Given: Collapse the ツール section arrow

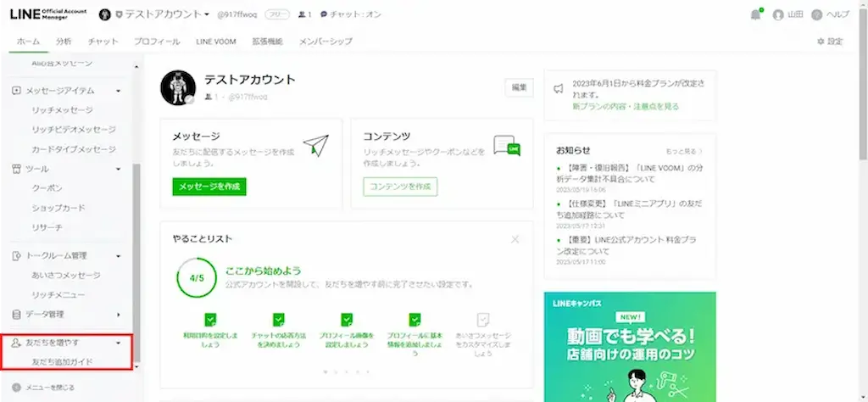Looking at the screenshot, I should [x=119, y=169].
